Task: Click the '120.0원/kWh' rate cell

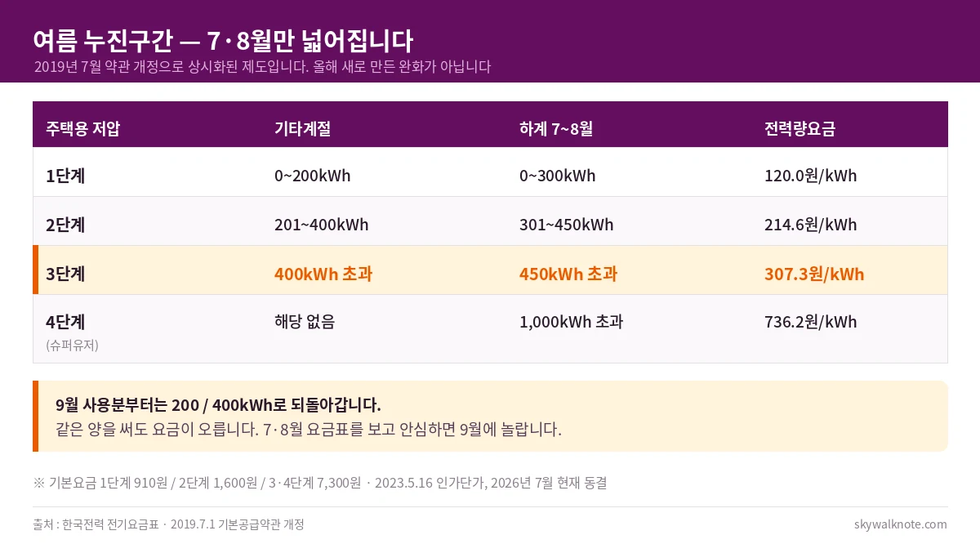Action: click(x=811, y=176)
